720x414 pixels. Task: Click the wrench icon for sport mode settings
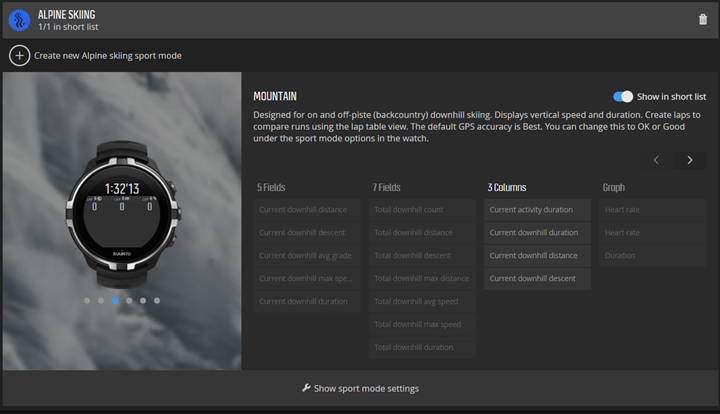point(306,388)
